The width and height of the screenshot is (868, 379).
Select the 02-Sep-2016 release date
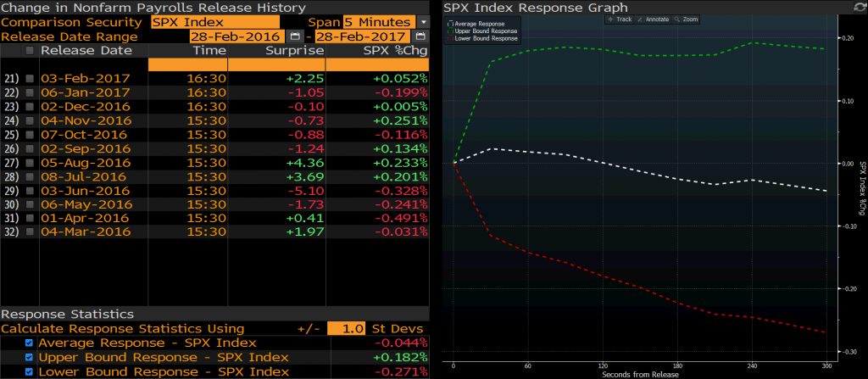tap(86, 148)
